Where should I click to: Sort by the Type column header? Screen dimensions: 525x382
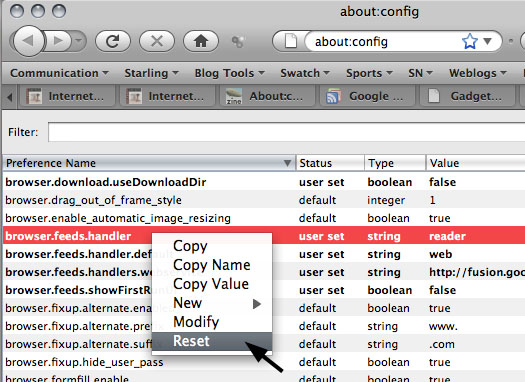click(395, 163)
